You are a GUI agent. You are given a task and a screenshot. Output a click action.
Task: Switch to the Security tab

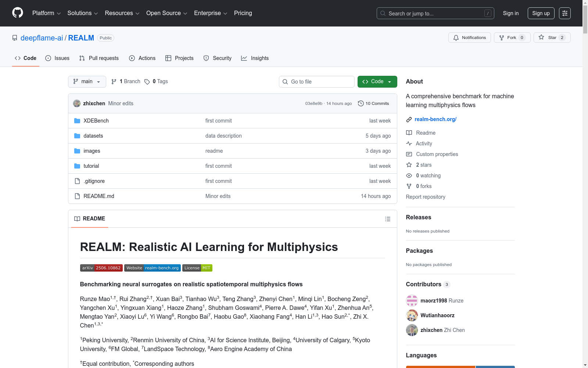click(x=218, y=58)
